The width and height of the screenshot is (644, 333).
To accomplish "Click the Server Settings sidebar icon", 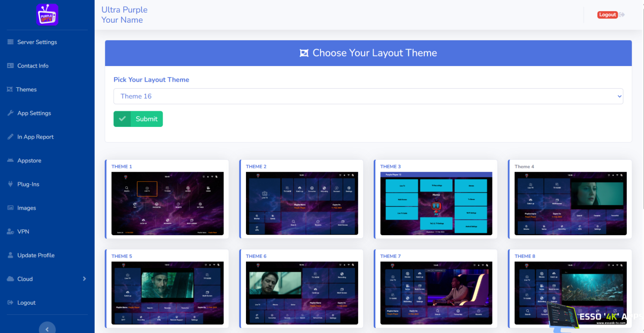I will (x=11, y=42).
